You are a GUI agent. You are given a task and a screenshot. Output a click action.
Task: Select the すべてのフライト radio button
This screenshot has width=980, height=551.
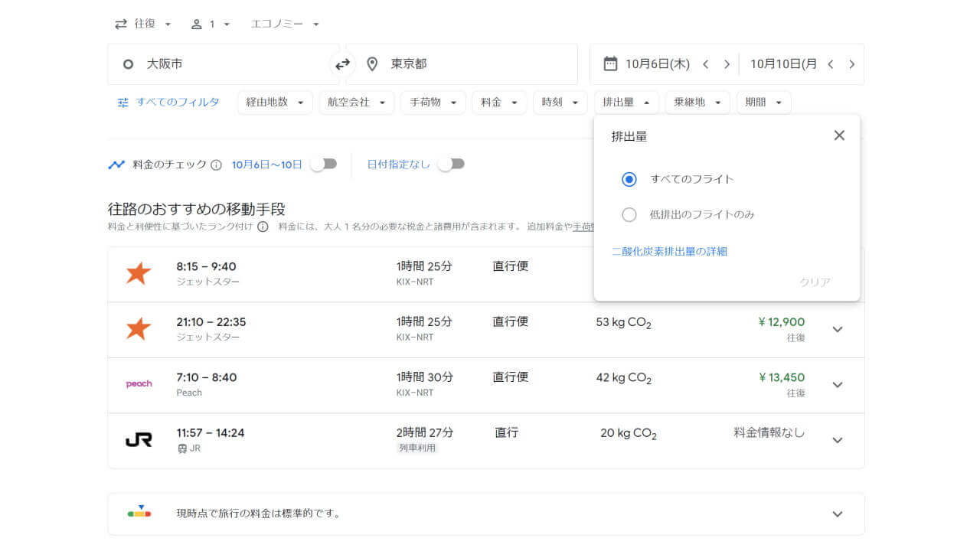(629, 179)
